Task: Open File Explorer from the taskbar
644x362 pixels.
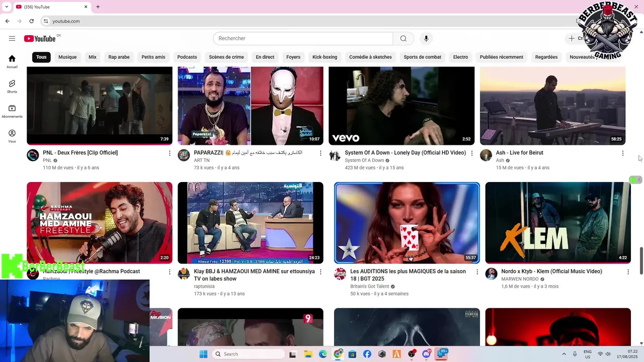Action: point(308,354)
